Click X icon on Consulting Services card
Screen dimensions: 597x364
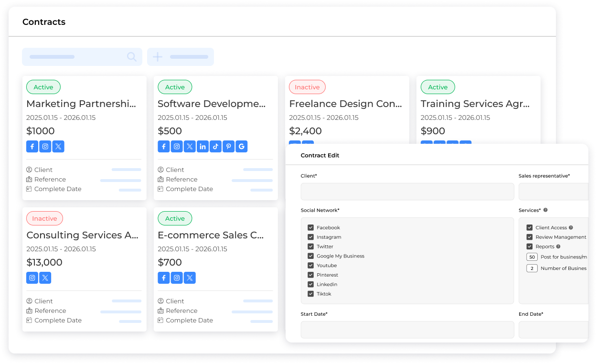tap(45, 278)
